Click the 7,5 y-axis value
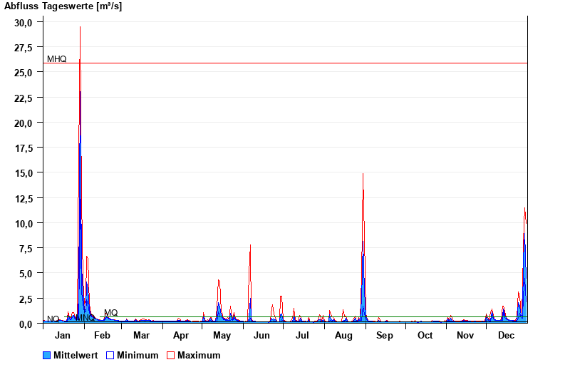The image size is (570, 392). pyautogui.click(x=26, y=249)
